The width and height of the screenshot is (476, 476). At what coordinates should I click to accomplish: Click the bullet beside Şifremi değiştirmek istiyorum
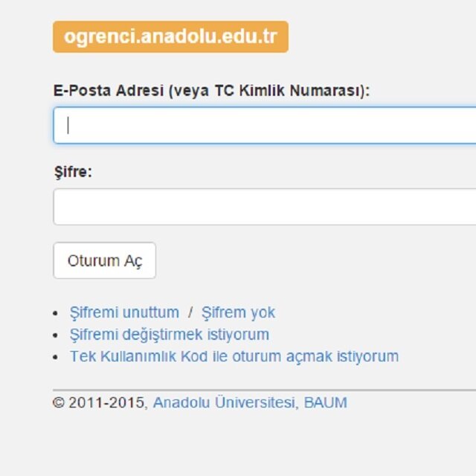pyautogui.click(x=55, y=335)
